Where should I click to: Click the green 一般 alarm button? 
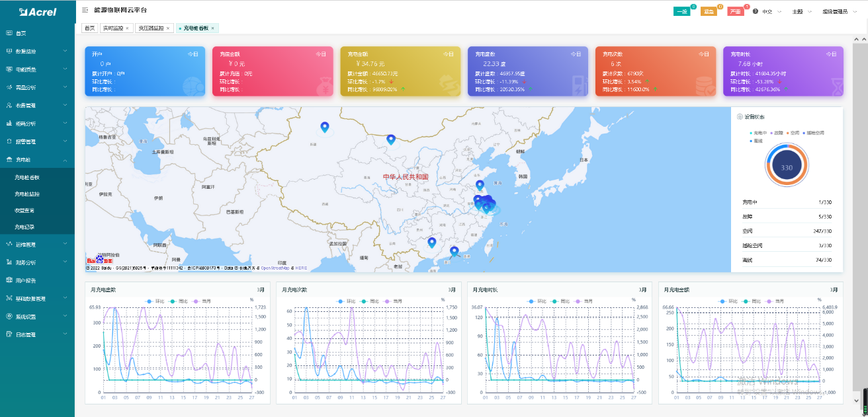[681, 12]
